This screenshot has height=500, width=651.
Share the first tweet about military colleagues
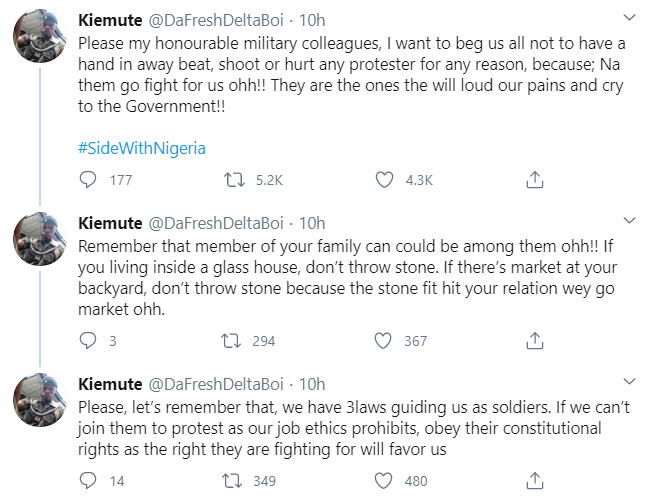tap(535, 180)
